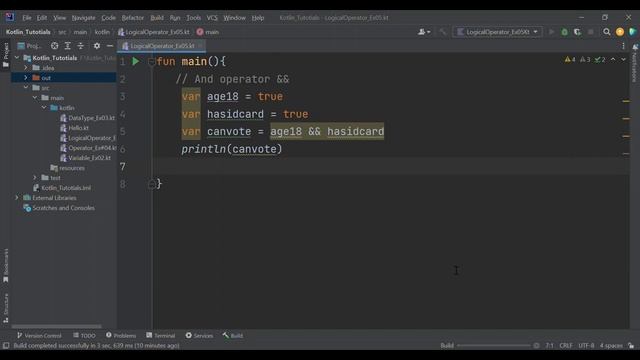Click the yellow warnings indicator showing 4
This screenshot has height=360, width=640.
tap(570, 60)
